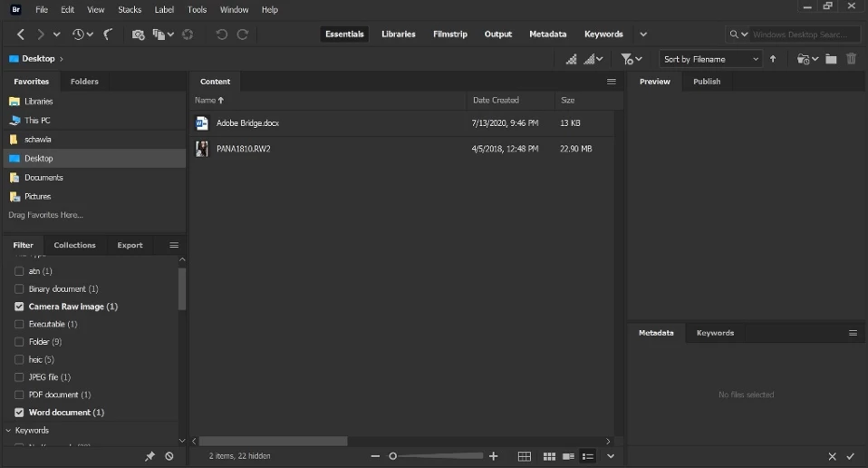Select the PANA1810.RW2 file
Screen dimensions: 868x468
(x=401, y=149)
